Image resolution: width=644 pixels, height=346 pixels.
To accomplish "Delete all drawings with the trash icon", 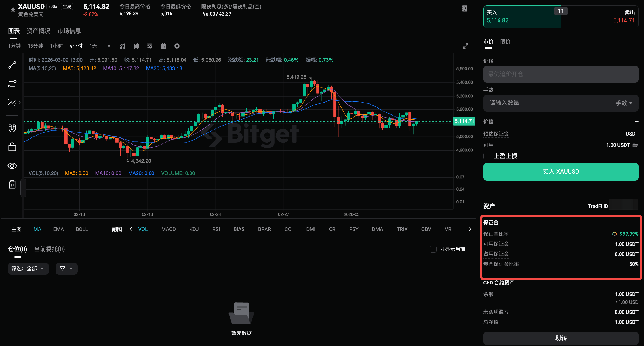I will click(12, 184).
